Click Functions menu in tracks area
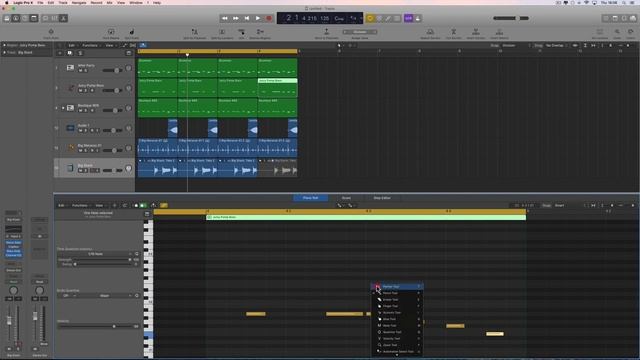640x360 pixels. (x=91, y=45)
